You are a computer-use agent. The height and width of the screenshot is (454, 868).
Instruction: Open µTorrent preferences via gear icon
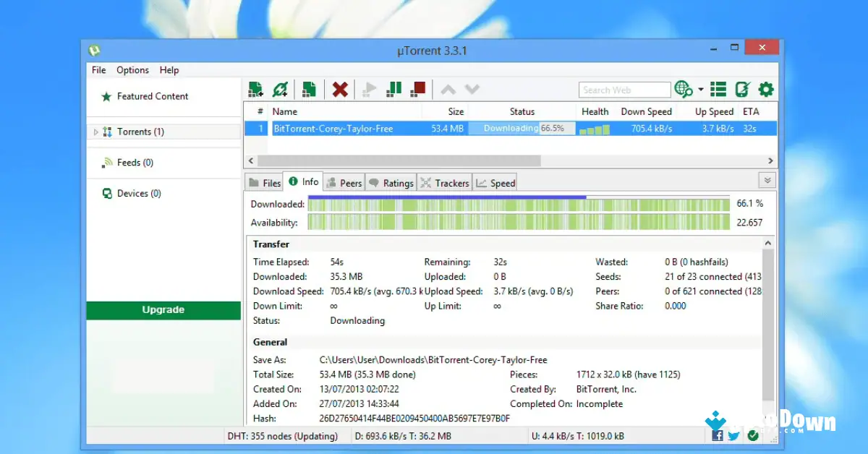click(765, 89)
